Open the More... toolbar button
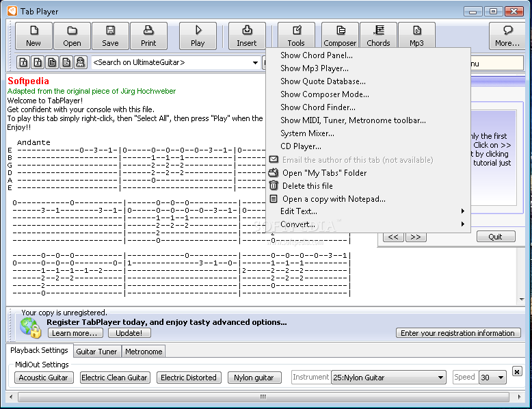The height and width of the screenshot is (409, 532). (507, 36)
